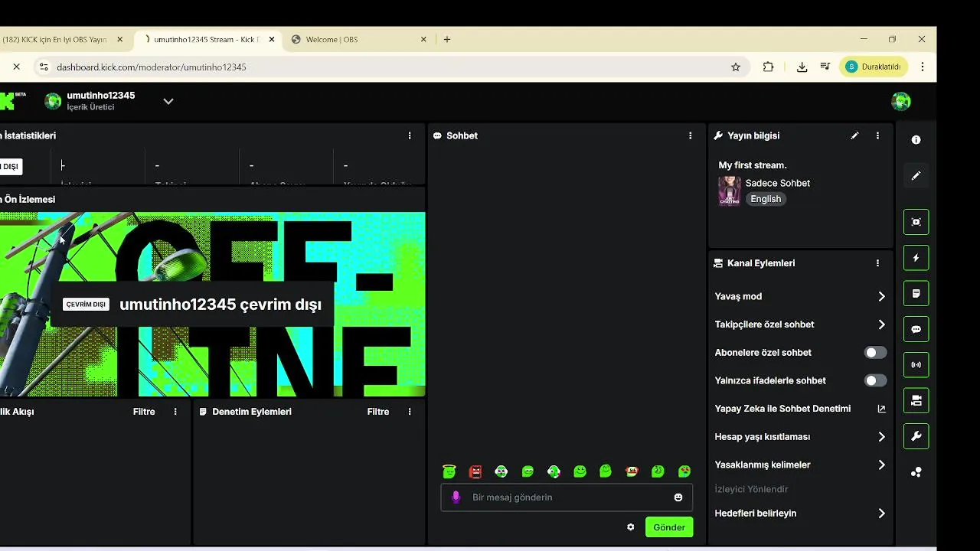The width and height of the screenshot is (980, 551).
Task: Open browser extensions puzzle icon
Action: pyautogui.click(x=769, y=67)
